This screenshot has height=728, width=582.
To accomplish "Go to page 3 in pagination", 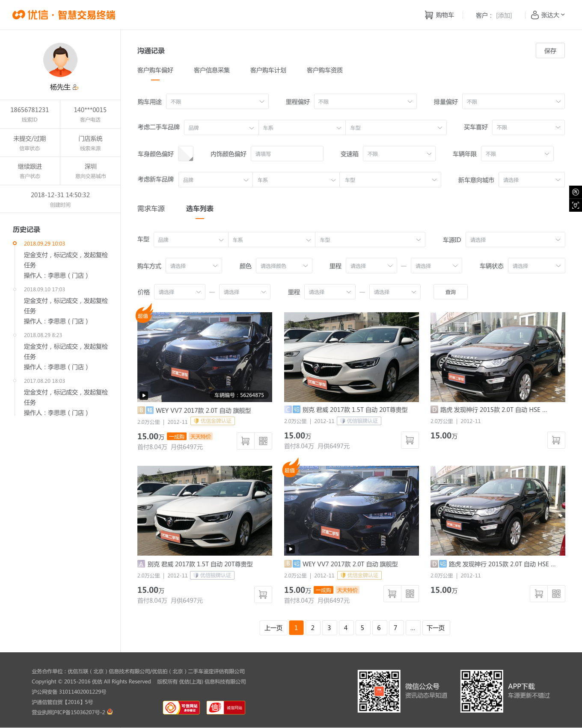I will pyautogui.click(x=329, y=628).
